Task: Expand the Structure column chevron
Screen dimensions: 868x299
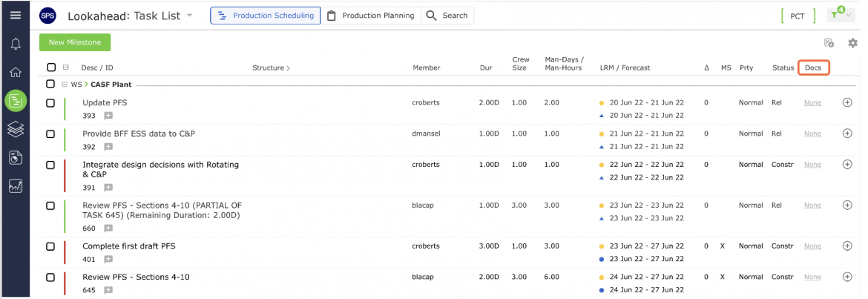Action: (289, 68)
